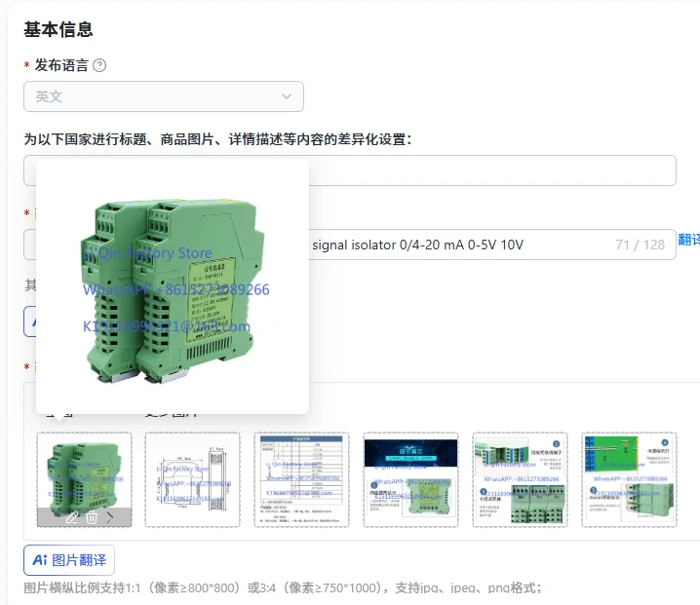This screenshot has height=605, width=700.
Task: Click the trash delete icon on main image
Action: click(92, 517)
